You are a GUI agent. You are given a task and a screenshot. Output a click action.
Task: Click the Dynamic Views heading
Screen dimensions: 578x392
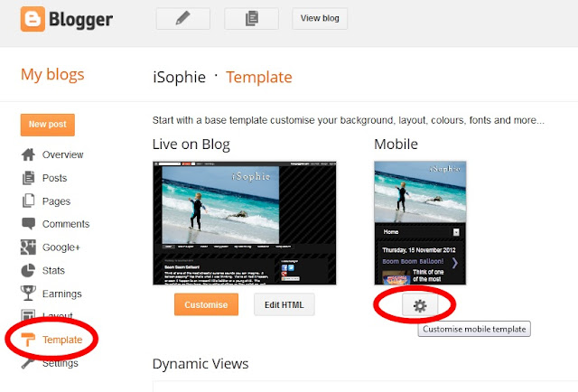200,364
